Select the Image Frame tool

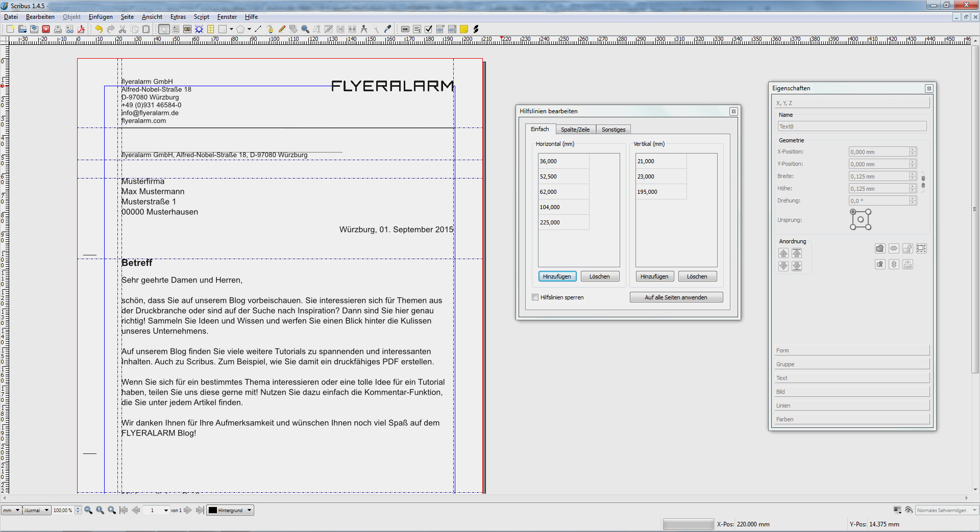pyautogui.click(x=187, y=29)
